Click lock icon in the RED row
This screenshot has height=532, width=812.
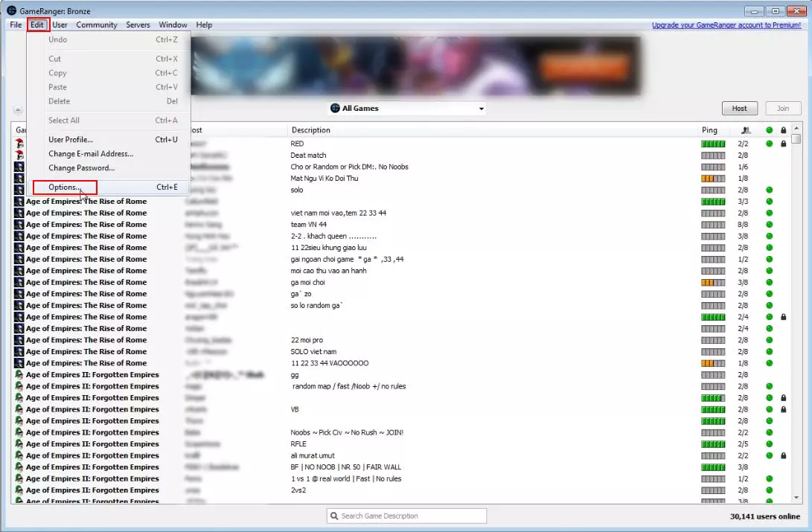pyautogui.click(x=784, y=144)
